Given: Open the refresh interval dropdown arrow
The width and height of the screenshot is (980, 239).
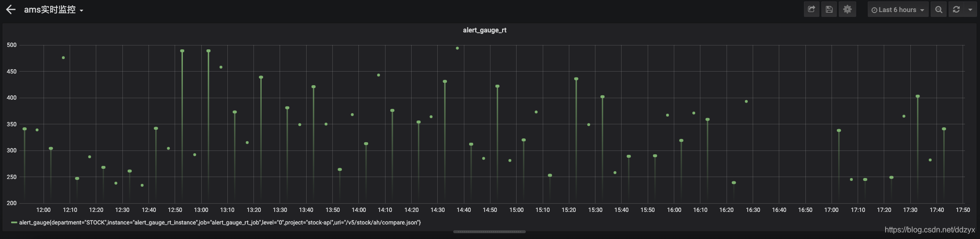Looking at the screenshot, I should (970, 10).
